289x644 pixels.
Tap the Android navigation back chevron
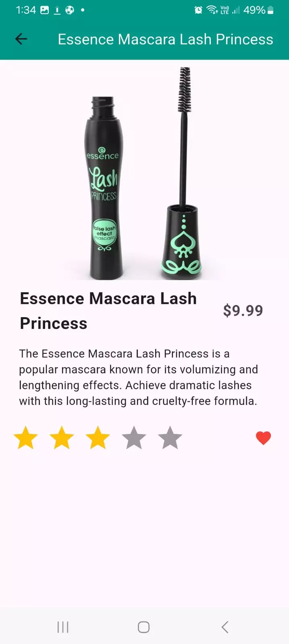pyautogui.click(x=225, y=627)
